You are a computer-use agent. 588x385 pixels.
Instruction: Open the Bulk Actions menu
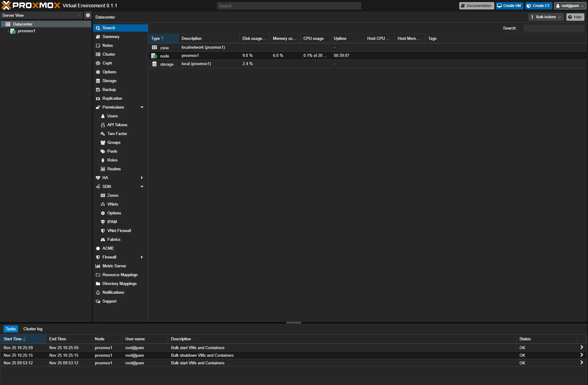pos(545,17)
